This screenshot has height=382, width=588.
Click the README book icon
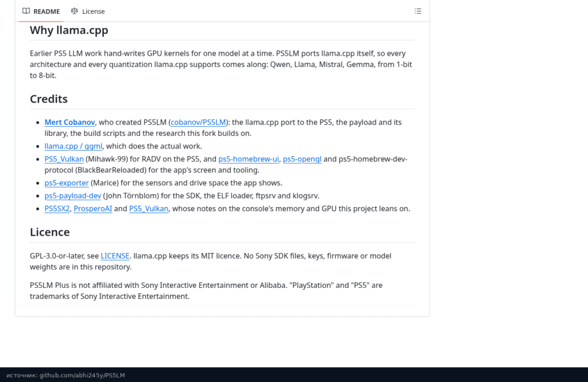pos(26,11)
